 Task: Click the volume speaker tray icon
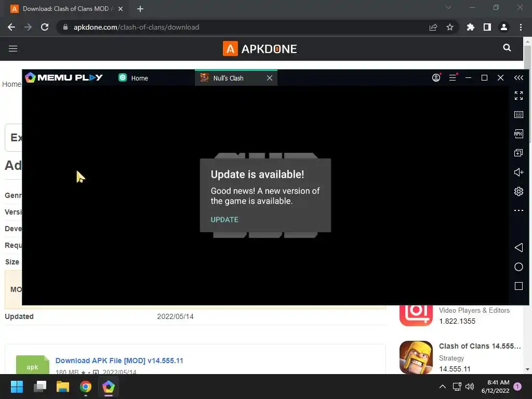[x=470, y=387]
